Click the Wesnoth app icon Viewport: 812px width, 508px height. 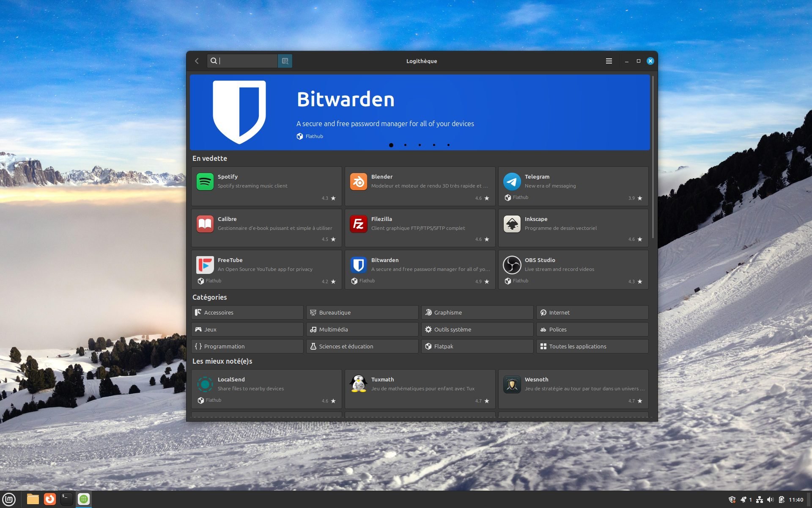(x=512, y=384)
